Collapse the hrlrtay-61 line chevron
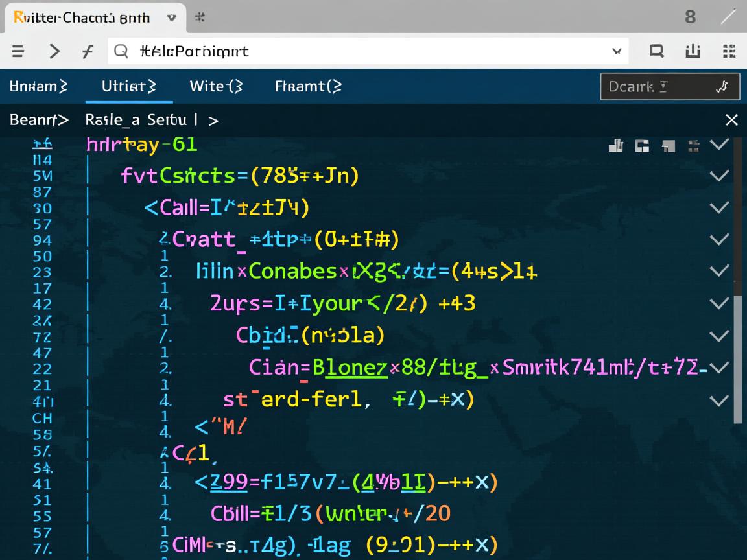This screenshot has width=747, height=560. [x=719, y=144]
